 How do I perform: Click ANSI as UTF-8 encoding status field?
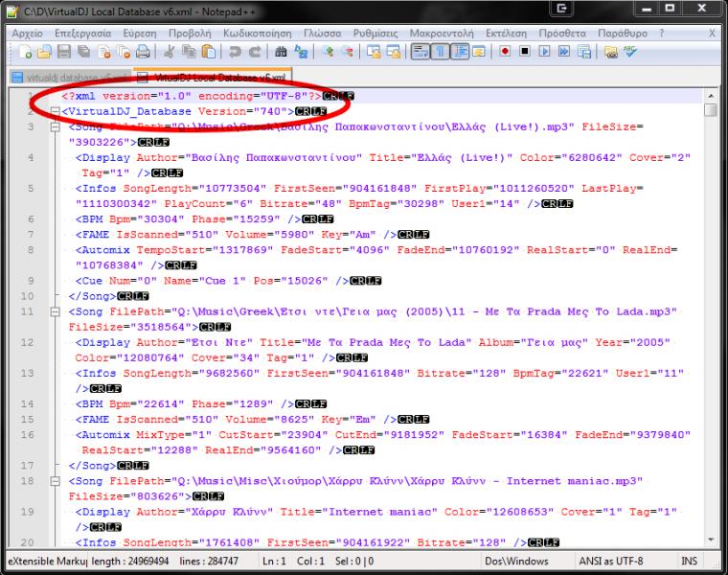[611, 561]
